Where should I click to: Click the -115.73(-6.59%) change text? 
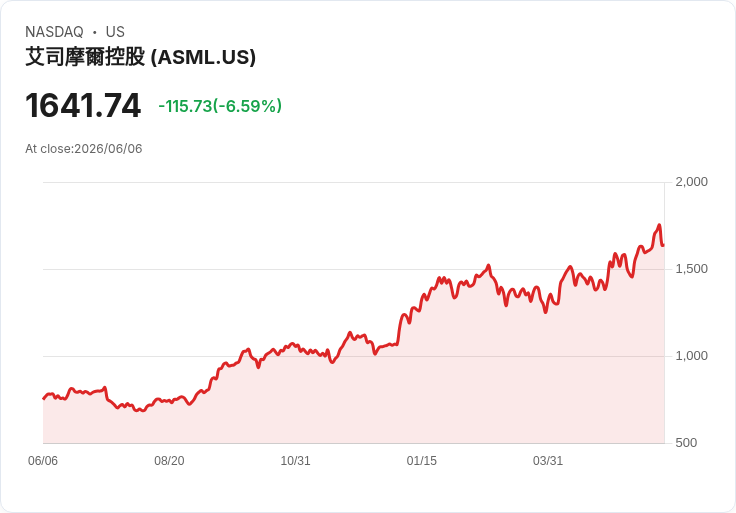point(220,106)
